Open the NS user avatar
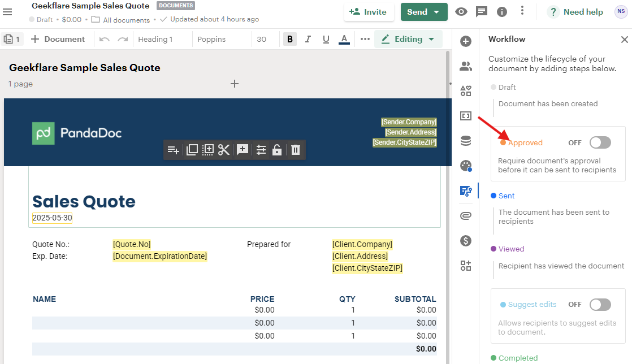Screen dimensions: 632x364 coord(621,11)
